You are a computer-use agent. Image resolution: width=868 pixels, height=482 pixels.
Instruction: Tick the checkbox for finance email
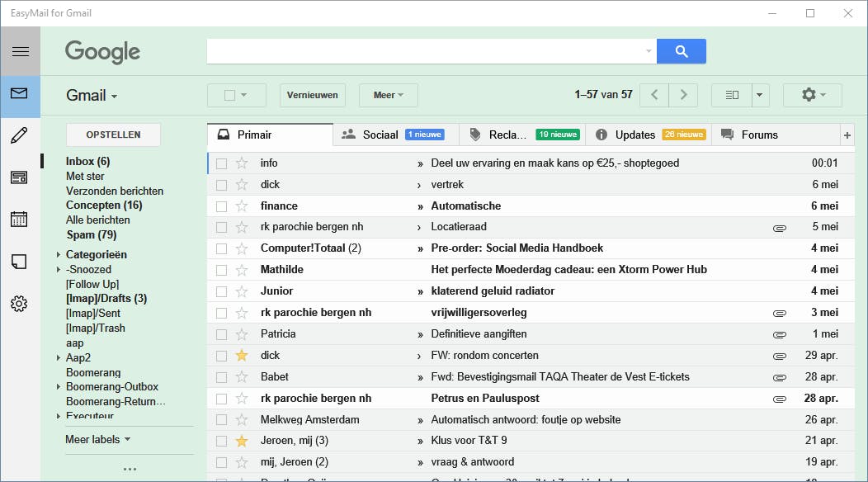coord(221,206)
